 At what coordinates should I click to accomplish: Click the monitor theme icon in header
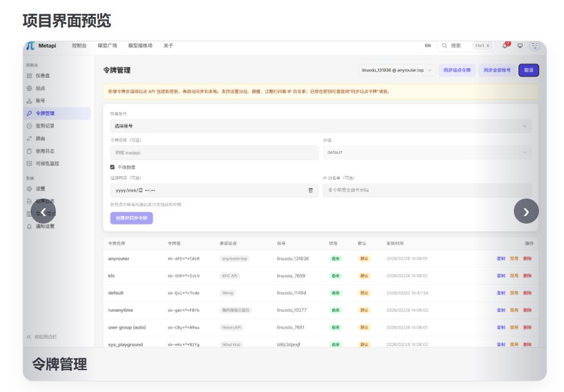coord(520,46)
